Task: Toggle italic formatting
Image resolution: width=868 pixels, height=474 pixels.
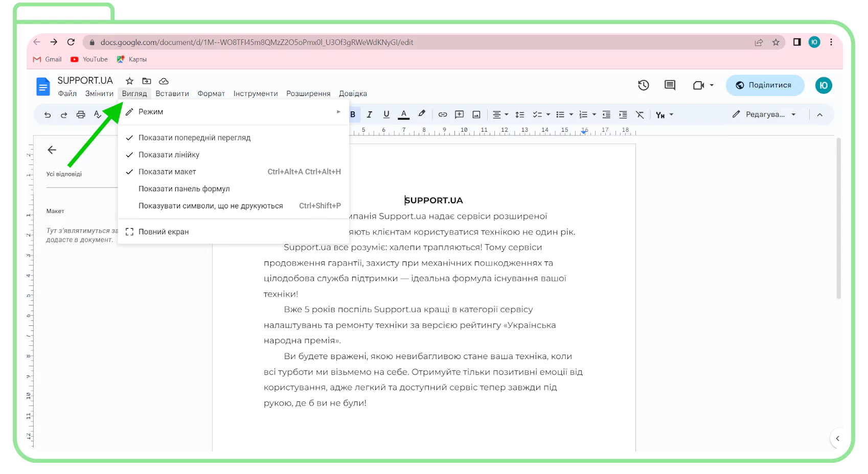Action: pyautogui.click(x=370, y=114)
